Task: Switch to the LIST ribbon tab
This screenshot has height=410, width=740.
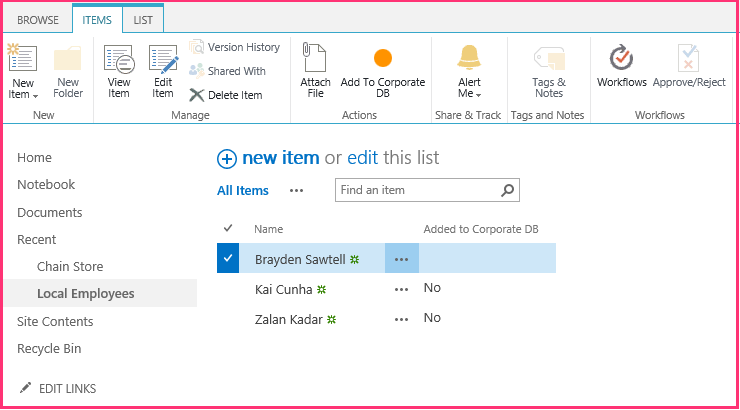Action: point(143,20)
